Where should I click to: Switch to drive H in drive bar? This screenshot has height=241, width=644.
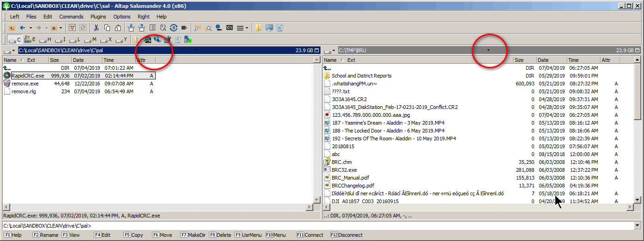pyautogui.click(x=45, y=40)
